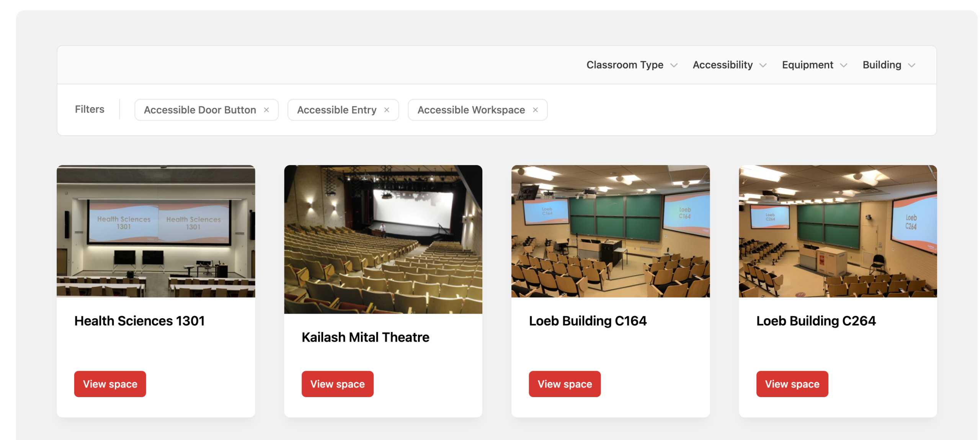The width and height of the screenshot is (980, 440).
Task: View space for Health Sciences 1301
Action: point(110,384)
